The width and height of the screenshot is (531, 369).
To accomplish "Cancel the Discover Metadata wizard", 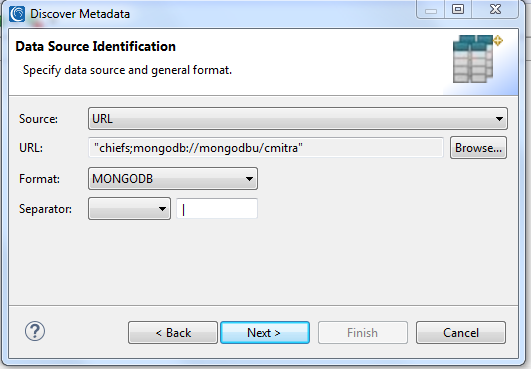I will (x=461, y=332).
